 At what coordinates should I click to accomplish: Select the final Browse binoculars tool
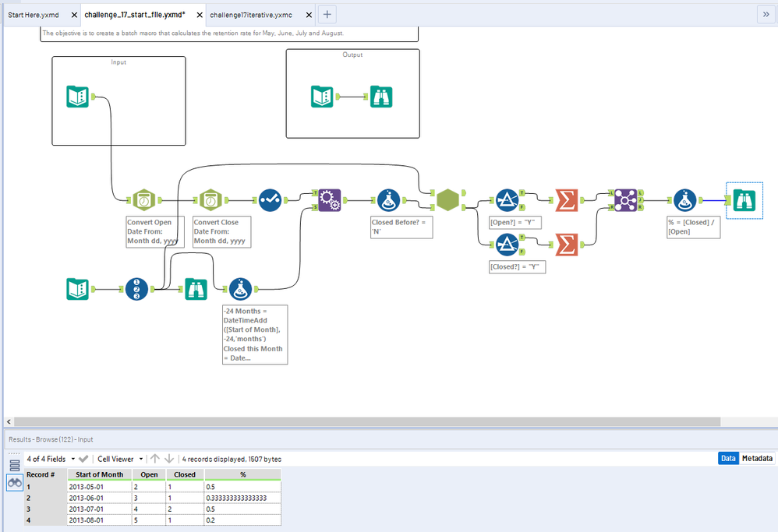(744, 200)
